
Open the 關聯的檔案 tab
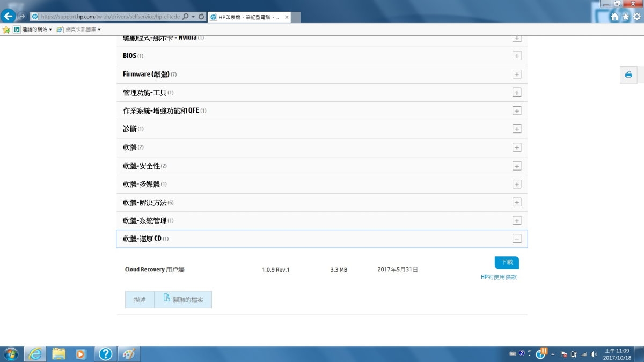click(x=183, y=300)
